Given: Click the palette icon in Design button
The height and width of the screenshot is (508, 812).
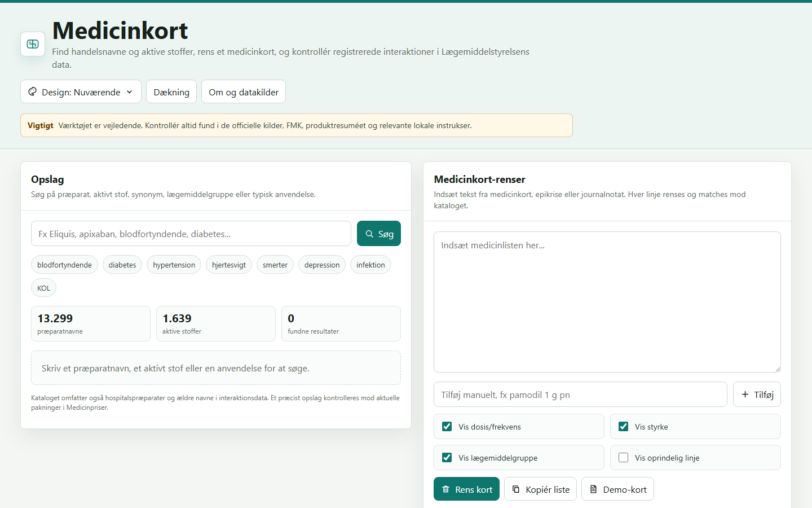Looking at the screenshot, I should pyautogui.click(x=33, y=91).
